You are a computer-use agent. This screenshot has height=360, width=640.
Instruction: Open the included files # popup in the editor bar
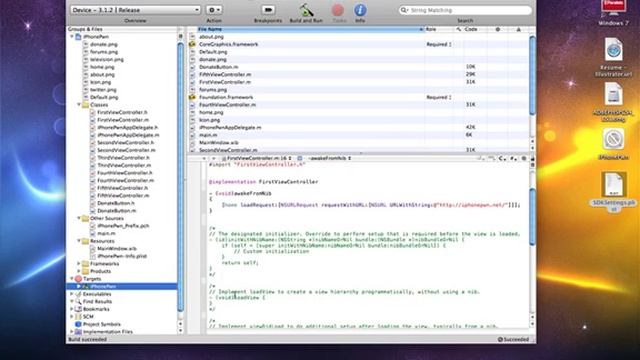coord(513,158)
